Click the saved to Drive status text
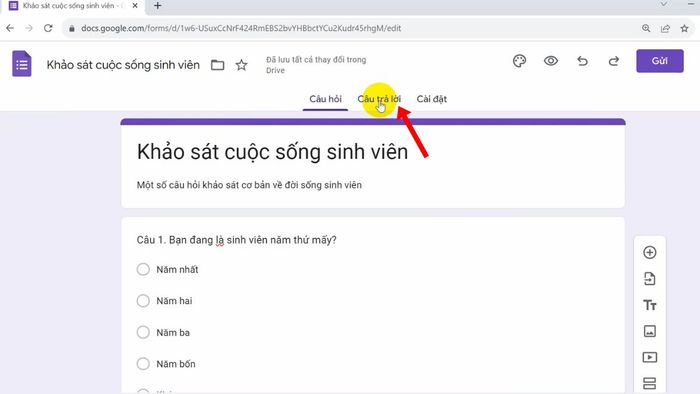 316,65
